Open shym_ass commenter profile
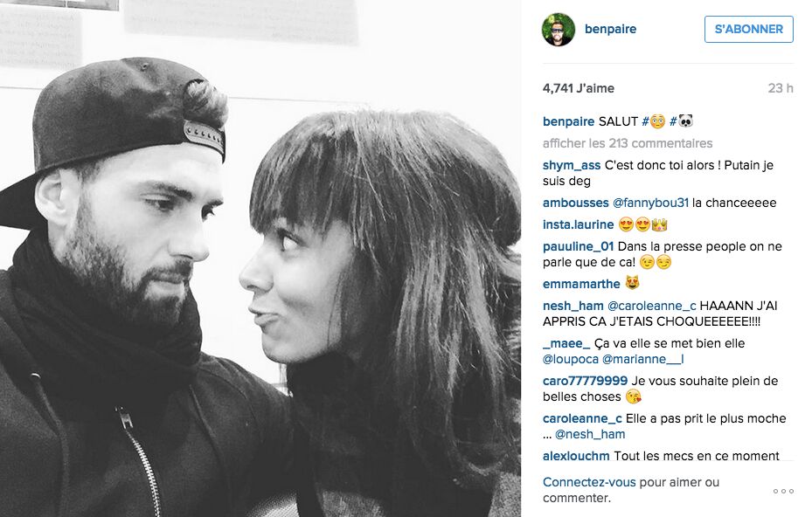This screenshot has width=812, height=517. [572, 165]
